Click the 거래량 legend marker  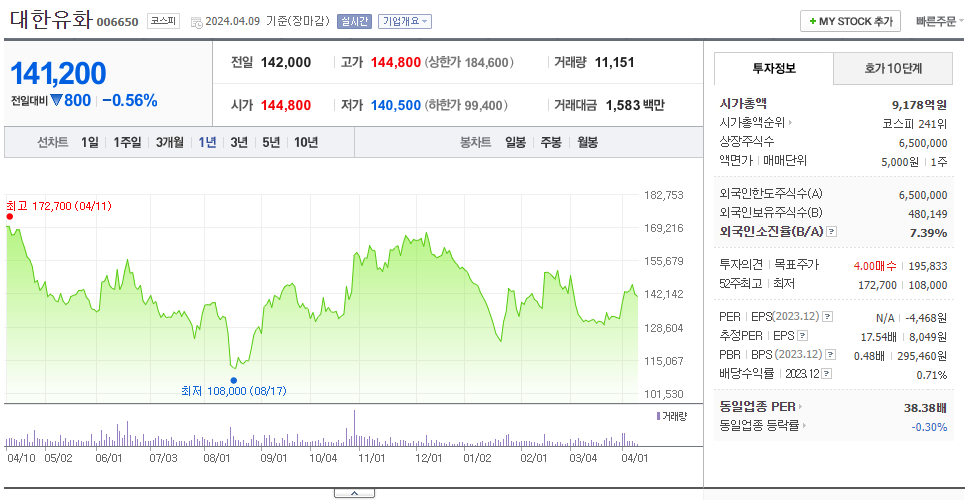pyautogui.click(x=658, y=416)
